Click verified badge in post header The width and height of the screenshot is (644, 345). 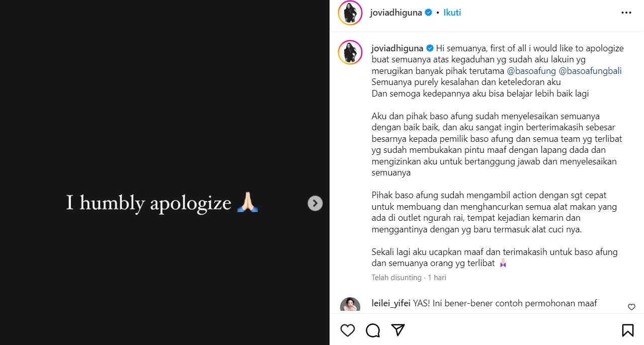coord(429,13)
